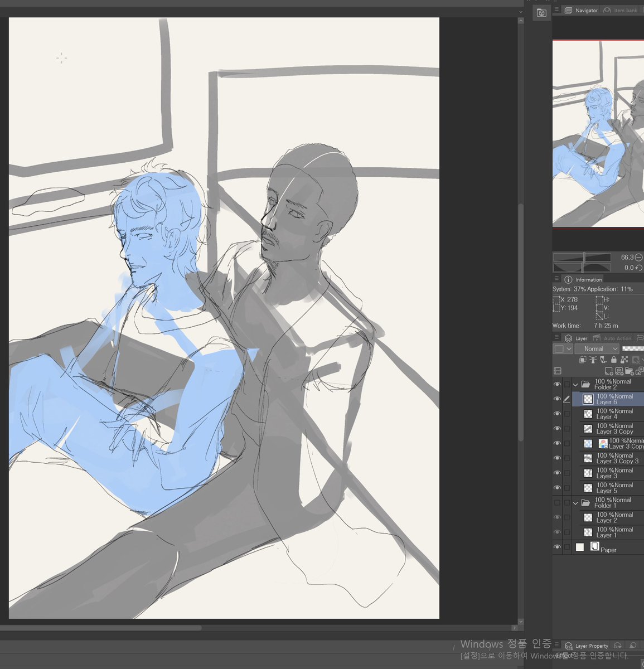Click the rotation reset button in Navigator
Screen dimensions: 644x669
(638, 268)
